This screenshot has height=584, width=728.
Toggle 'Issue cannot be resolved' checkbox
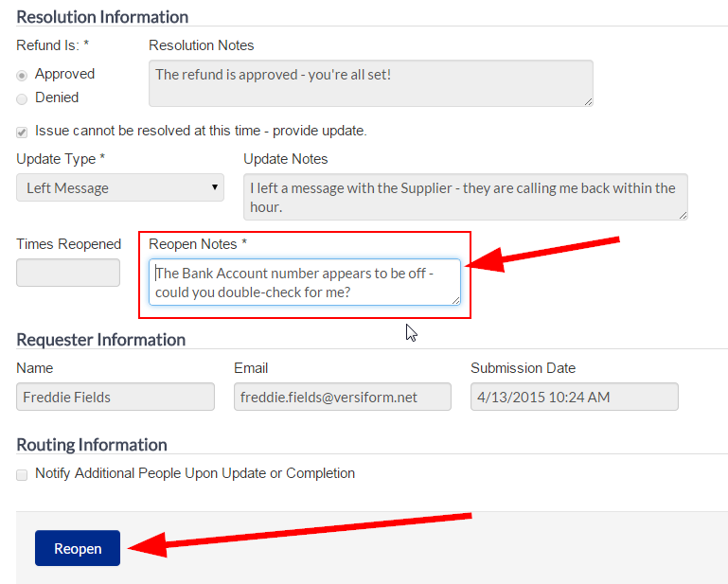(22, 133)
